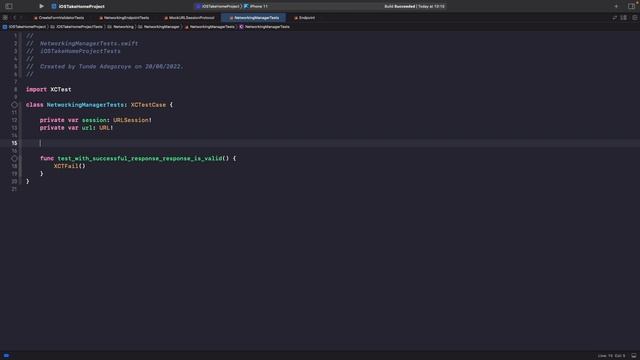Viewport: 640px width, 360px height.
Task: Open Networking breadcrumb folder
Action: (x=120, y=27)
